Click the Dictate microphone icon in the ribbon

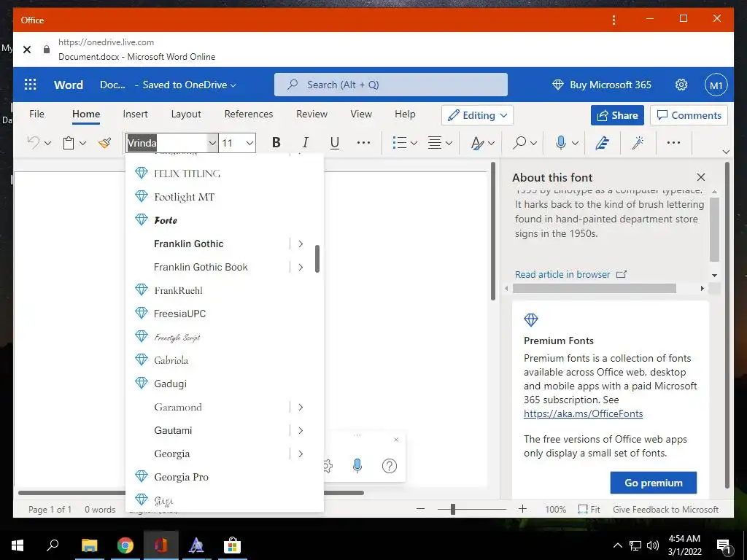click(x=561, y=142)
